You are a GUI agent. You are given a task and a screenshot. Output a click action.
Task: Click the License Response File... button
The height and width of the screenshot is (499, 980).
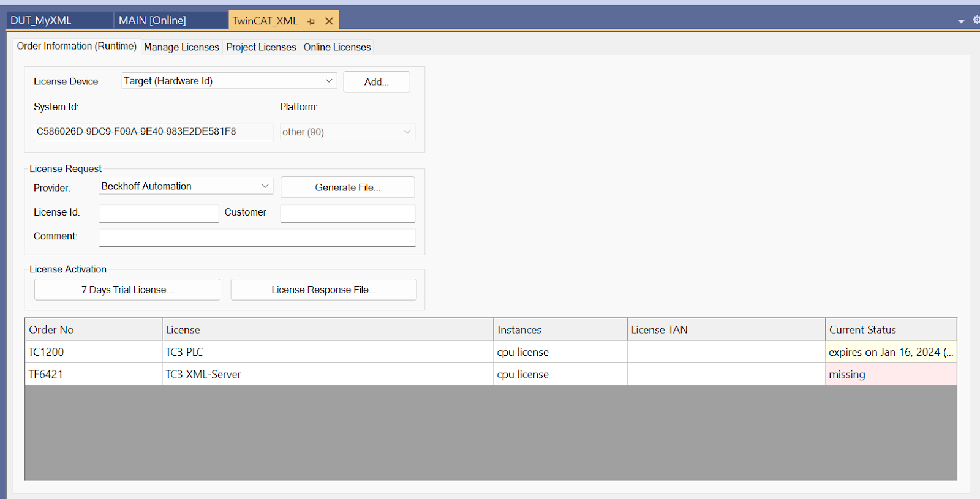click(x=323, y=290)
